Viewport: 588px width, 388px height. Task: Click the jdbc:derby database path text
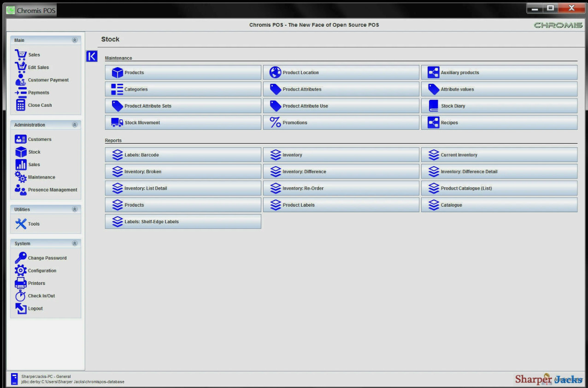[73, 382]
